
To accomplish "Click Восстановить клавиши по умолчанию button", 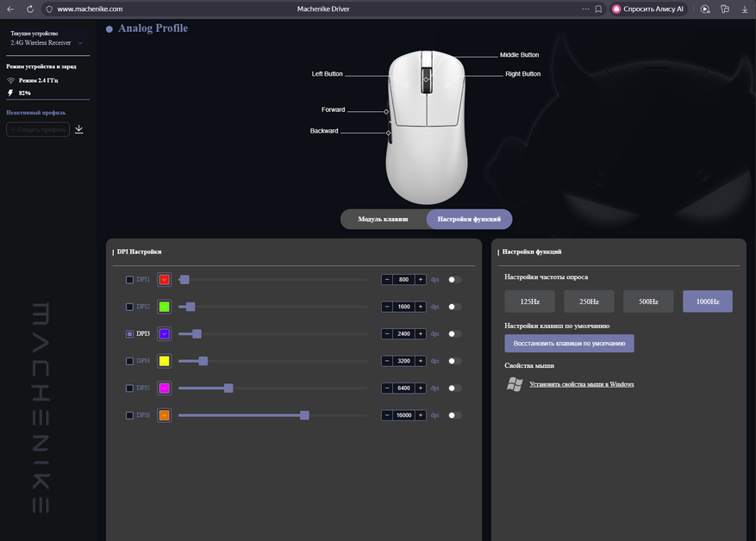I will (569, 344).
